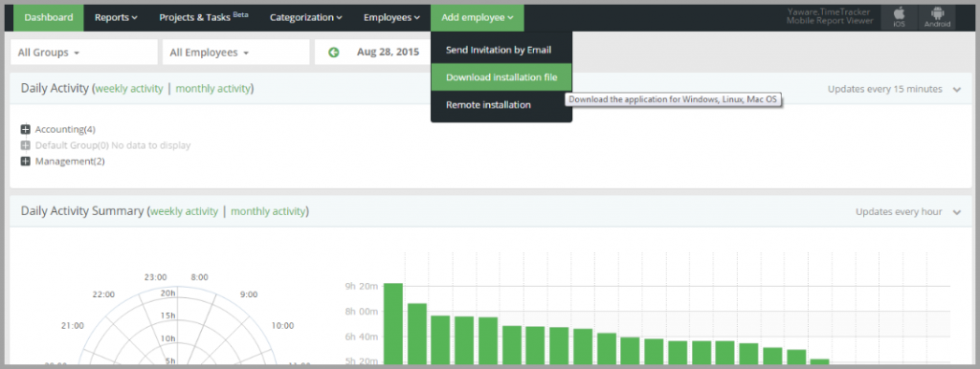Open the Android mobile report viewer
This screenshot has width=980, height=369.
pyautogui.click(x=938, y=17)
